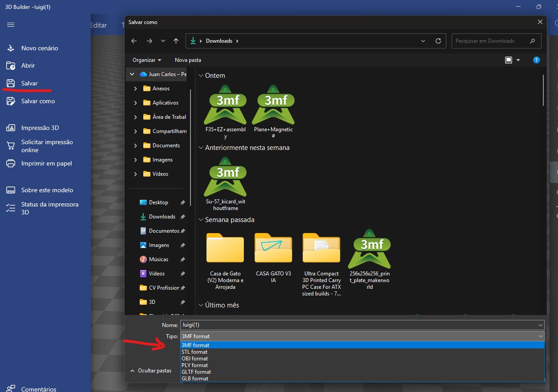
Task: Expand the Documents folder node
Action: click(x=136, y=145)
